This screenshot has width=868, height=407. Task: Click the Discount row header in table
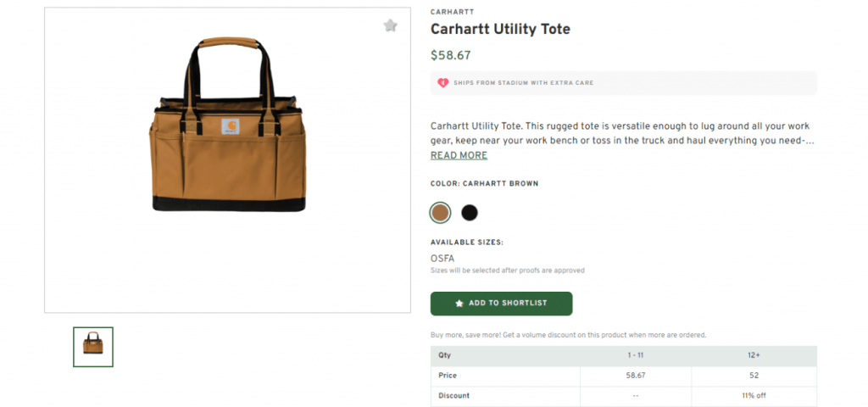(505, 396)
